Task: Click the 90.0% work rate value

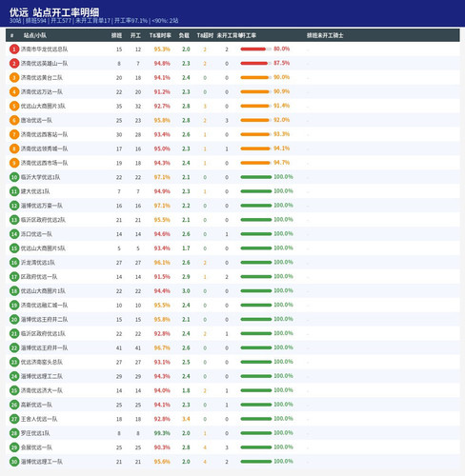Action: point(281,77)
